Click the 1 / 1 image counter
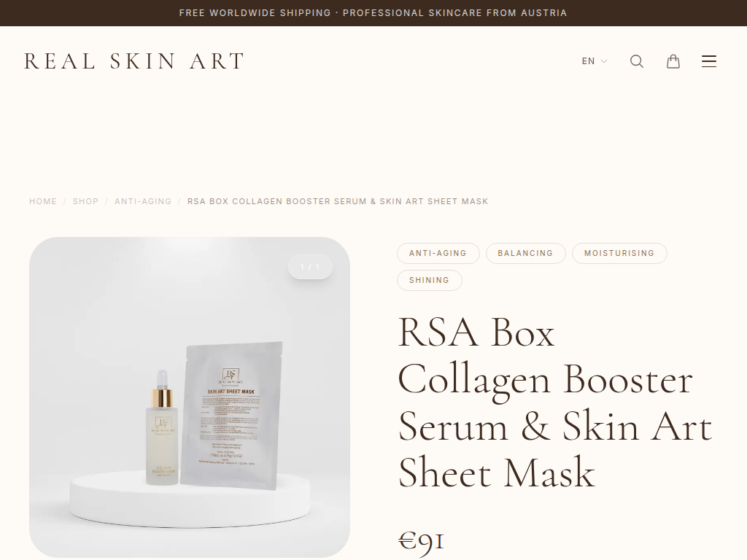 pyautogui.click(x=310, y=267)
